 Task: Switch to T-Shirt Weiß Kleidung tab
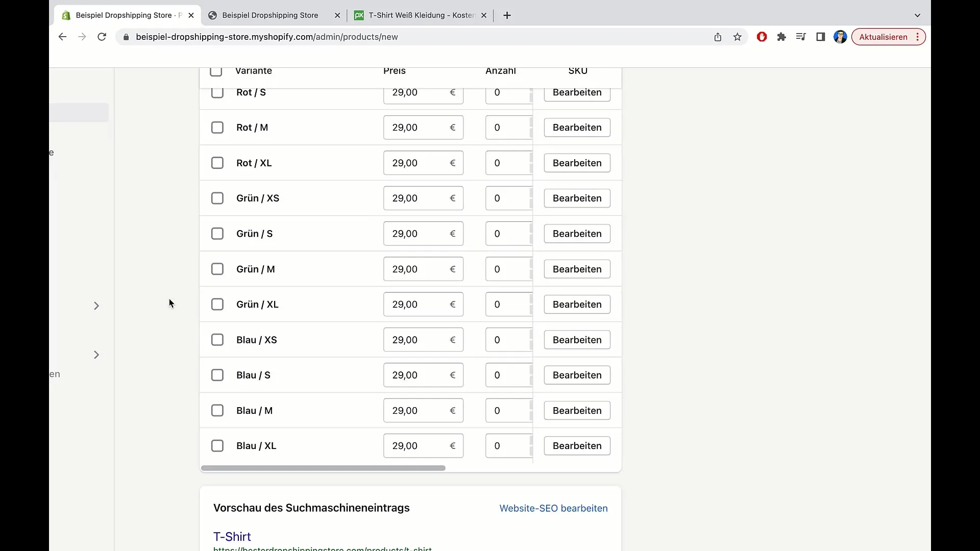click(x=422, y=15)
